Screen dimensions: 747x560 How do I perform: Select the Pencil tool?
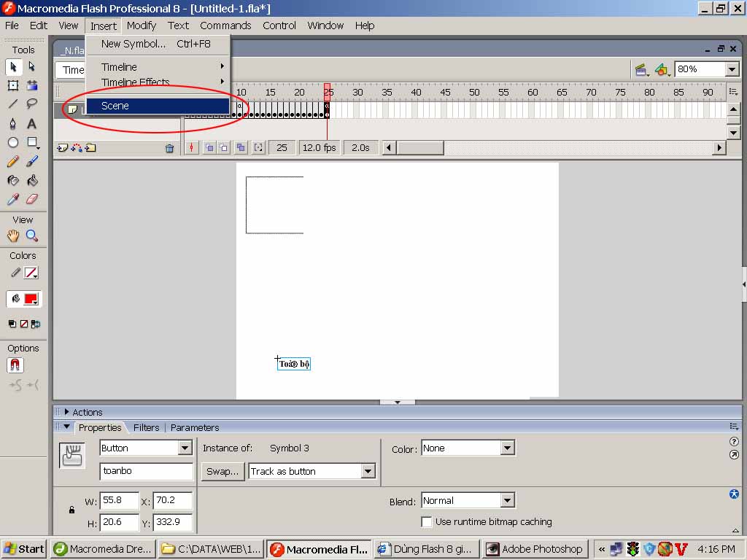point(13,161)
